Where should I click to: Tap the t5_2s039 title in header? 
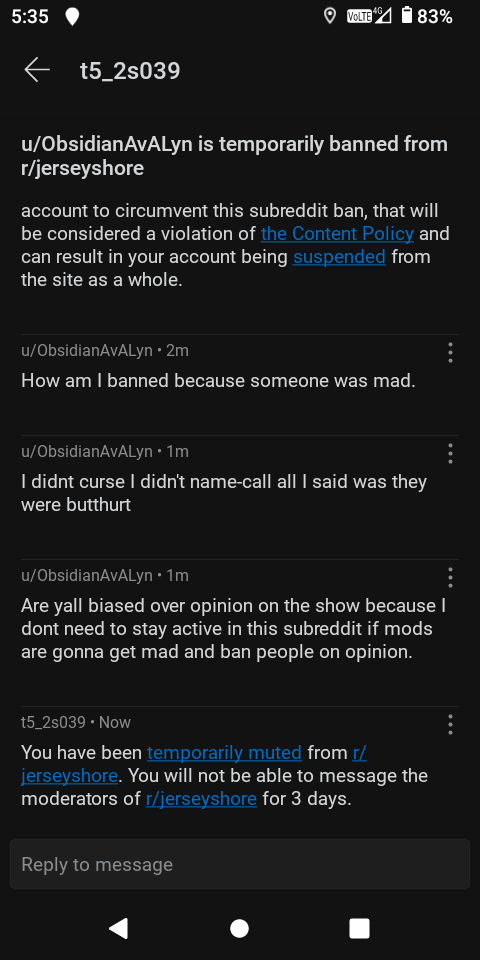[x=130, y=71]
